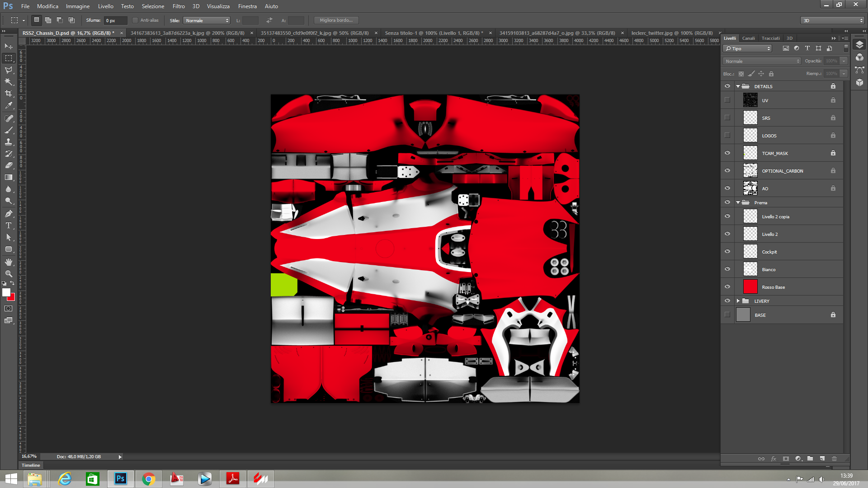Image resolution: width=868 pixels, height=488 pixels.
Task: Collapse the Prema layer group
Action: (738, 202)
